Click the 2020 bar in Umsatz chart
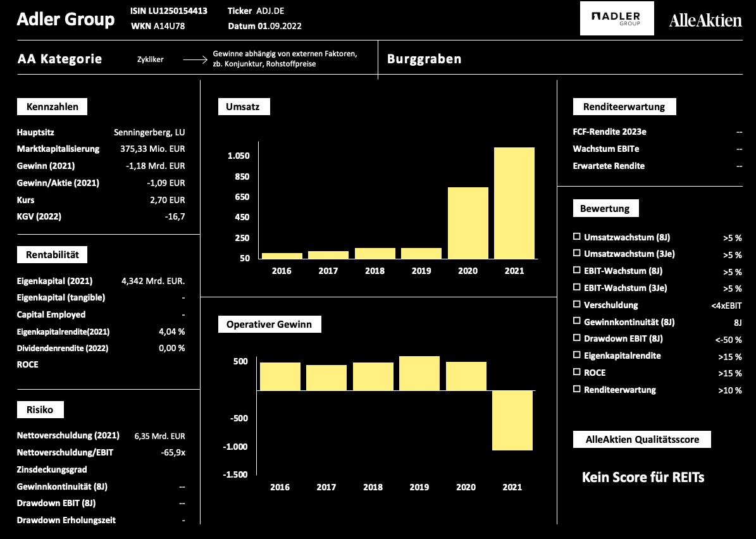Viewport: 756px width, 539px height. 468,223
